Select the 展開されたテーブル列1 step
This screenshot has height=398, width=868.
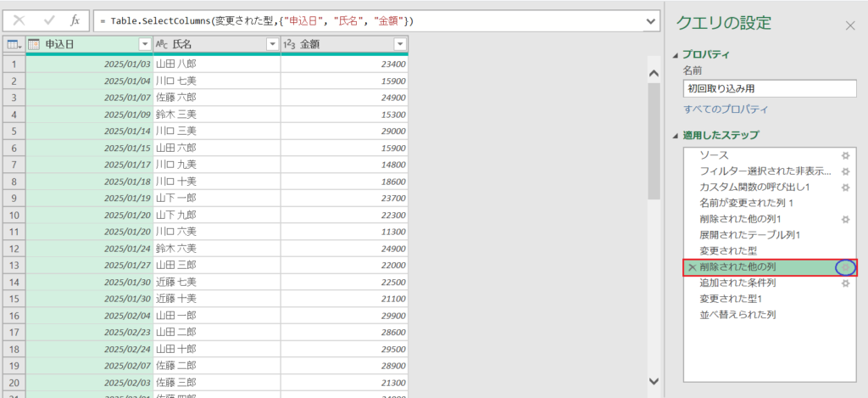[750, 235]
